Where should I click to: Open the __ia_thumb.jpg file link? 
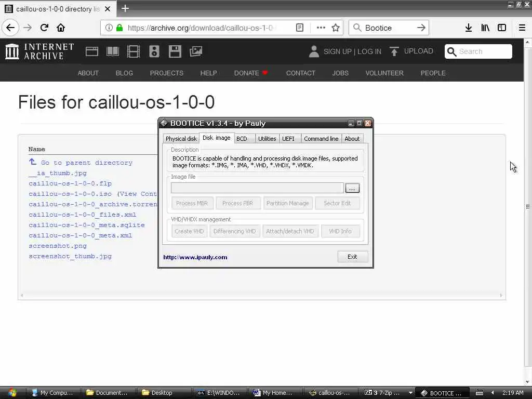click(x=58, y=173)
